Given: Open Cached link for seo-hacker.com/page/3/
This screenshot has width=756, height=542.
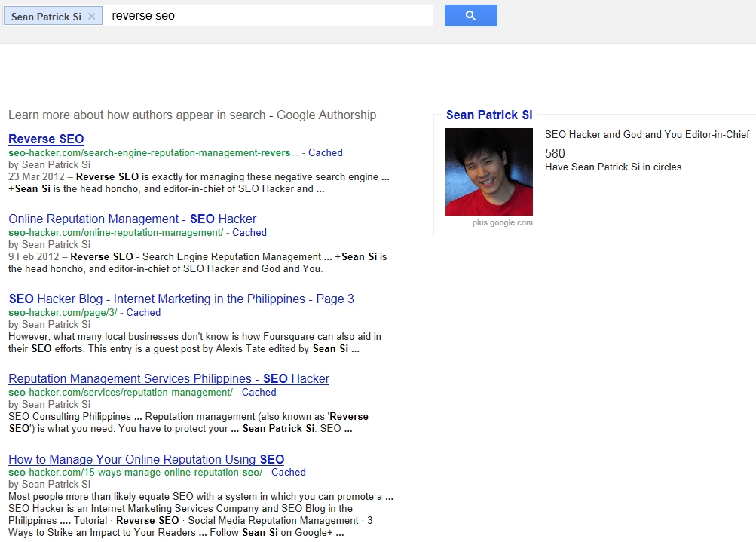Looking at the screenshot, I should pos(143,312).
